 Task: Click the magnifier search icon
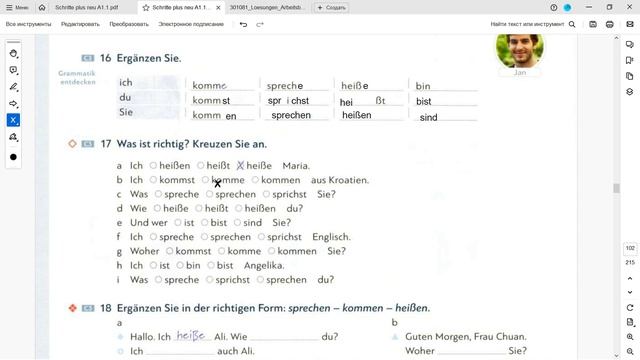point(572,24)
